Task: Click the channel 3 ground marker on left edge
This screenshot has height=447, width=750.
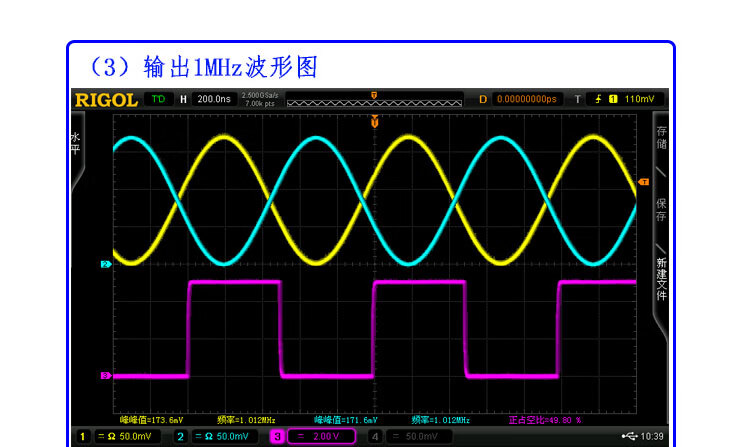Action: pos(105,376)
